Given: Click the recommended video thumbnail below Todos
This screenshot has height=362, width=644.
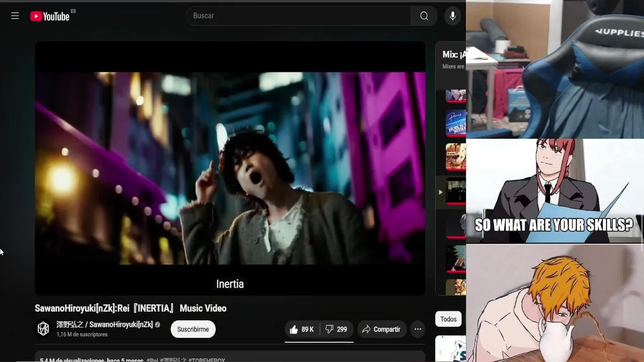Looking at the screenshot, I should pos(451,349).
